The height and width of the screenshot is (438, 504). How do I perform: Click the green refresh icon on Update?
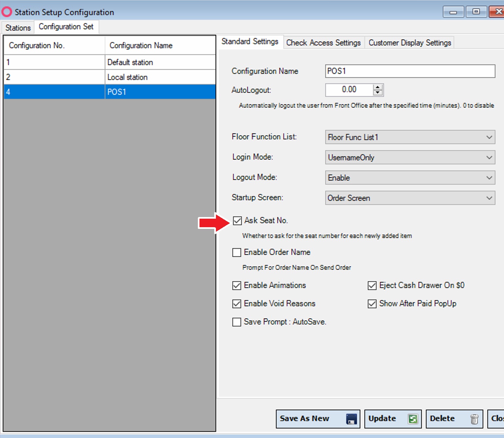coord(413,419)
